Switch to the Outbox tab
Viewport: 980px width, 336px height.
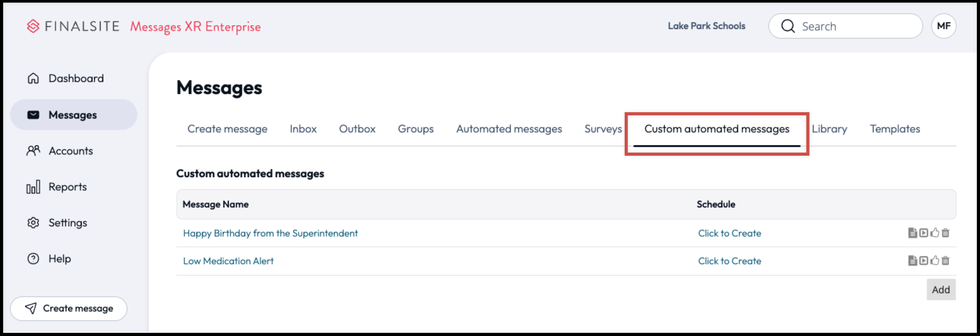coord(357,129)
